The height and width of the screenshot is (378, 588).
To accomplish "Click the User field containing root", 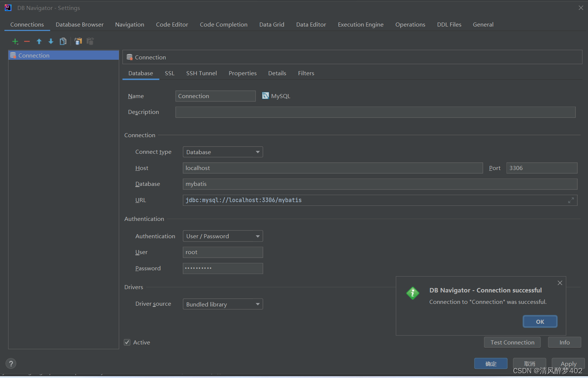I will [223, 252].
